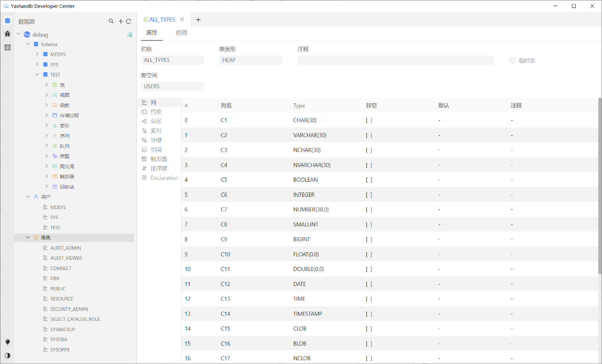The width and height of the screenshot is (602, 364).
Task: Collapse the 角色 roles node
Action: tap(28, 238)
